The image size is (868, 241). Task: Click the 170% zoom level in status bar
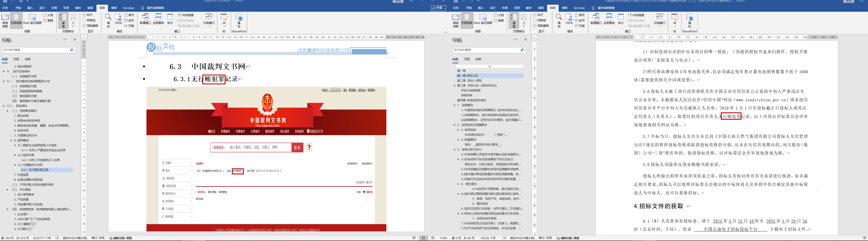(443, 238)
